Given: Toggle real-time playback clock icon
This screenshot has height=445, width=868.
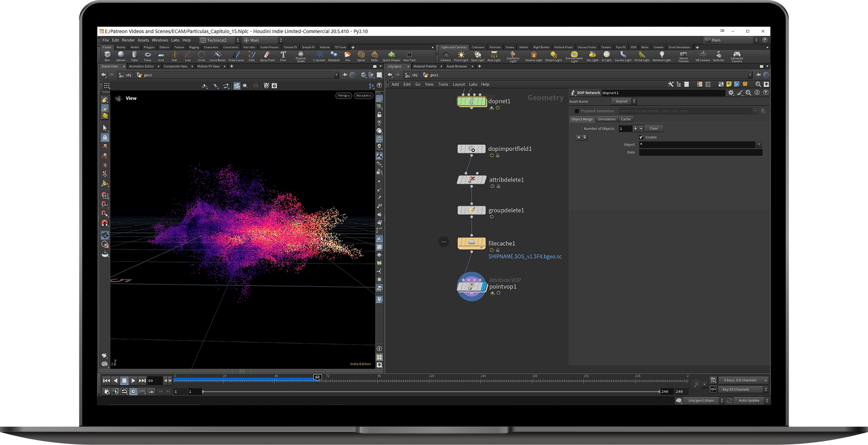Looking at the screenshot, I should tap(133, 392).
